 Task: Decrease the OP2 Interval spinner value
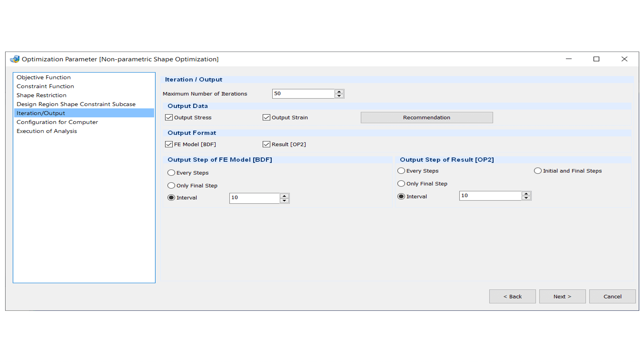coord(526,198)
